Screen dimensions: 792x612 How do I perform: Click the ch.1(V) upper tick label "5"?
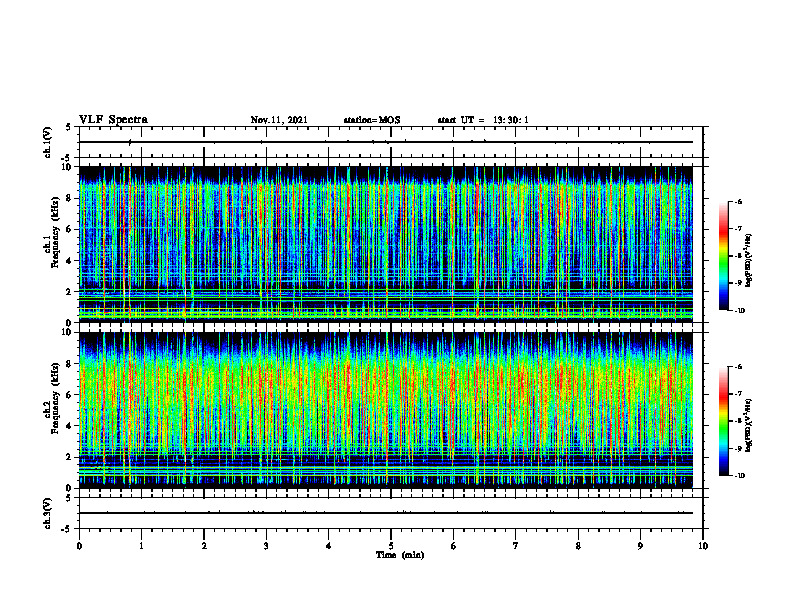[x=69, y=127]
